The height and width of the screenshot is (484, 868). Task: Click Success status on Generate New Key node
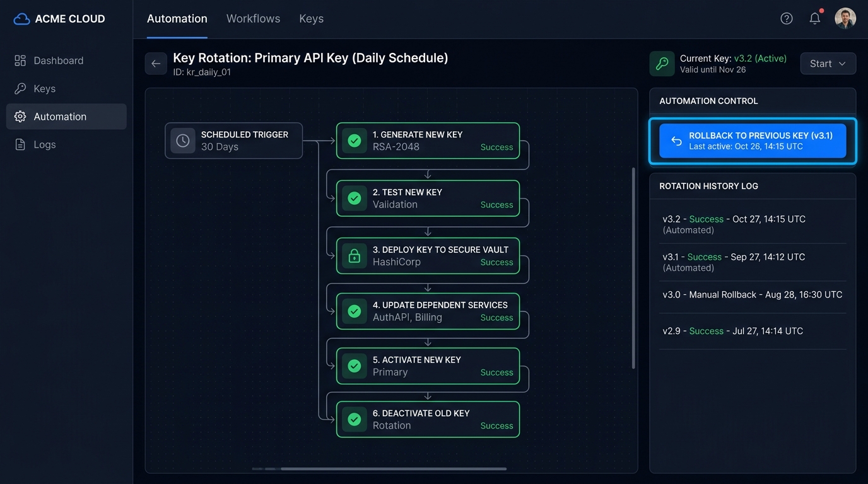click(x=497, y=147)
